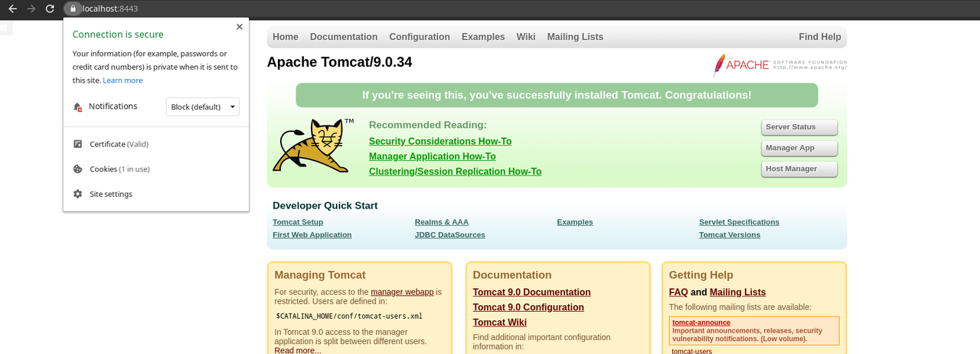Open the Realms & AAA link

pyautogui.click(x=442, y=222)
